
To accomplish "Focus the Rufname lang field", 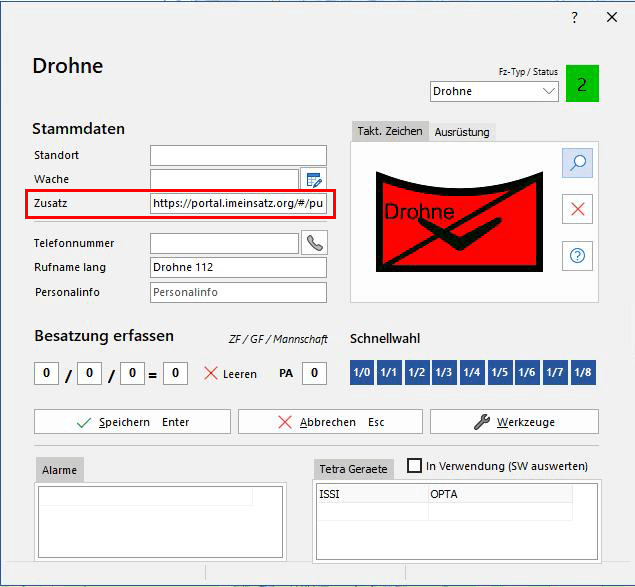I will pyautogui.click(x=238, y=267).
